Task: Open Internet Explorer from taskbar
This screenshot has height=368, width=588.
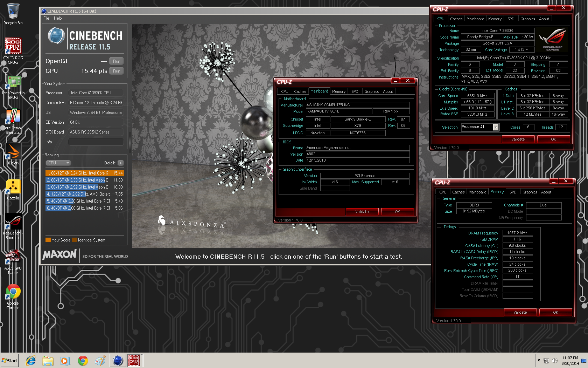Action: (31, 361)
